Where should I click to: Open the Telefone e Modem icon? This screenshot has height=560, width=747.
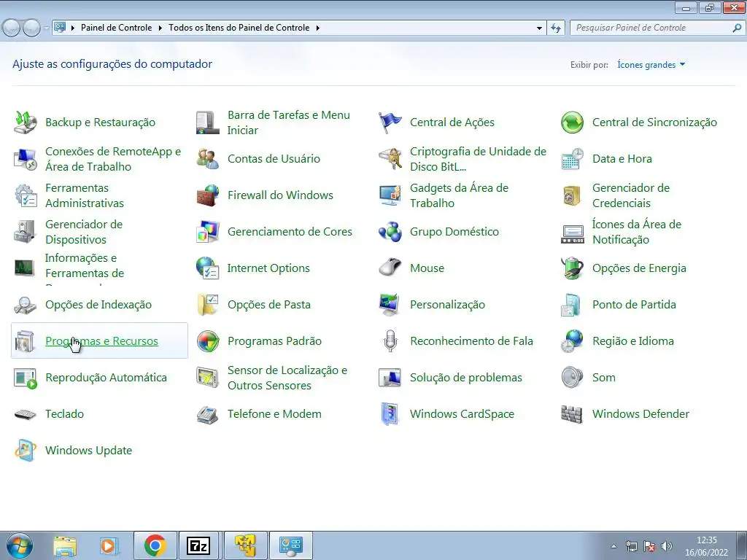(x=207, y=414)
